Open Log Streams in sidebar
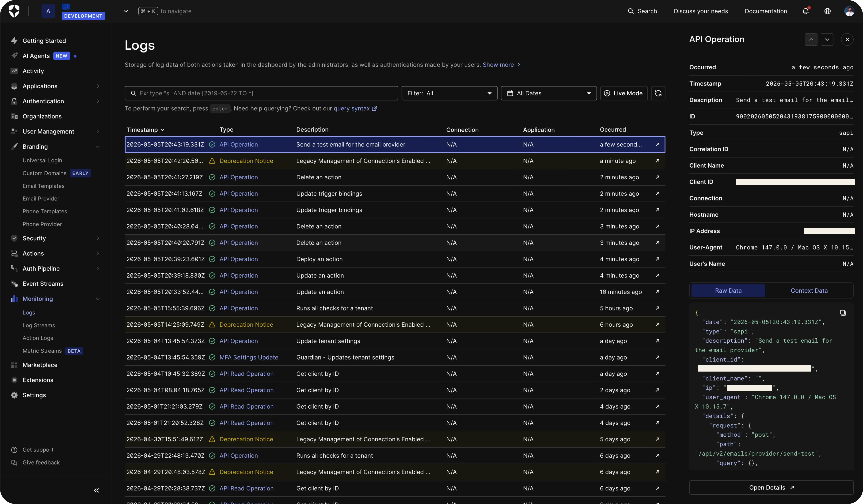This screenshot has width=863, height=504. 39,325
